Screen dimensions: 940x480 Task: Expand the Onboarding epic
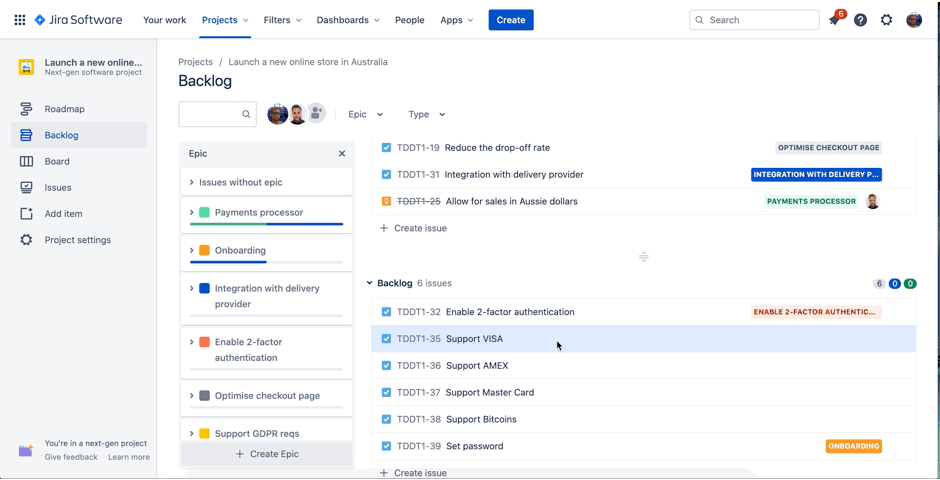(191, 250)
